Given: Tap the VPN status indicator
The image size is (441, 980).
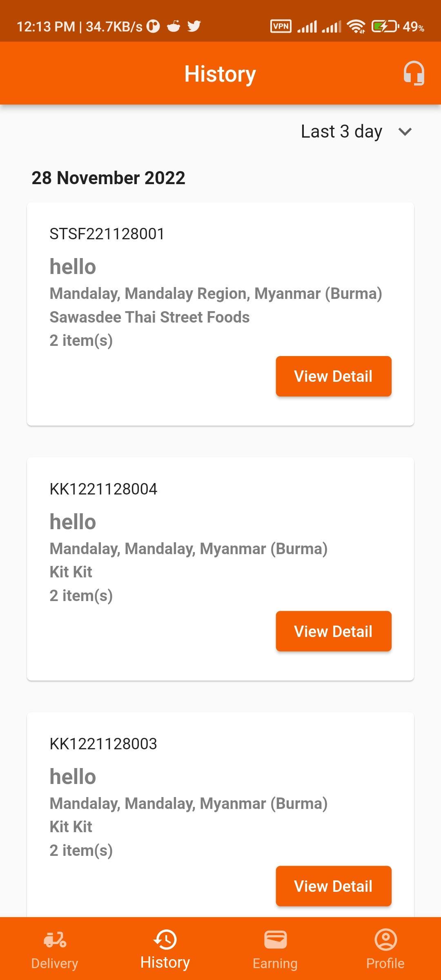Looking at the screenshot, I should (281, 27).
